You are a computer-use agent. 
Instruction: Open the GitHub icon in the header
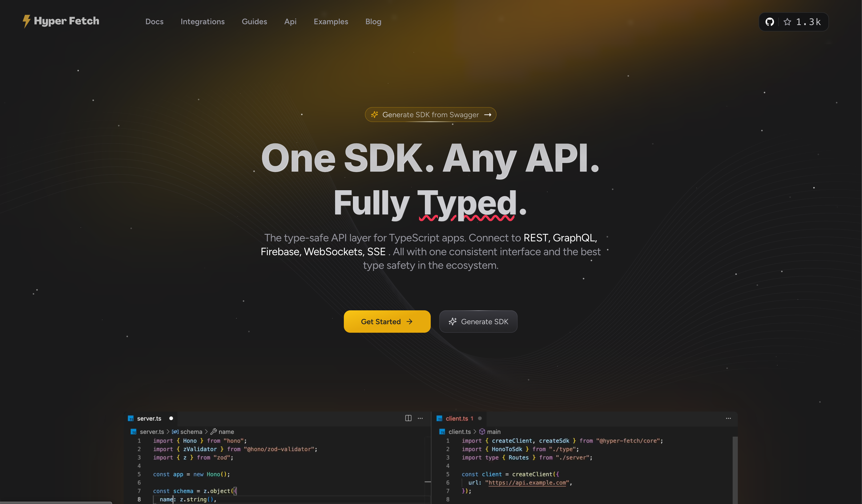pos(770,22)
